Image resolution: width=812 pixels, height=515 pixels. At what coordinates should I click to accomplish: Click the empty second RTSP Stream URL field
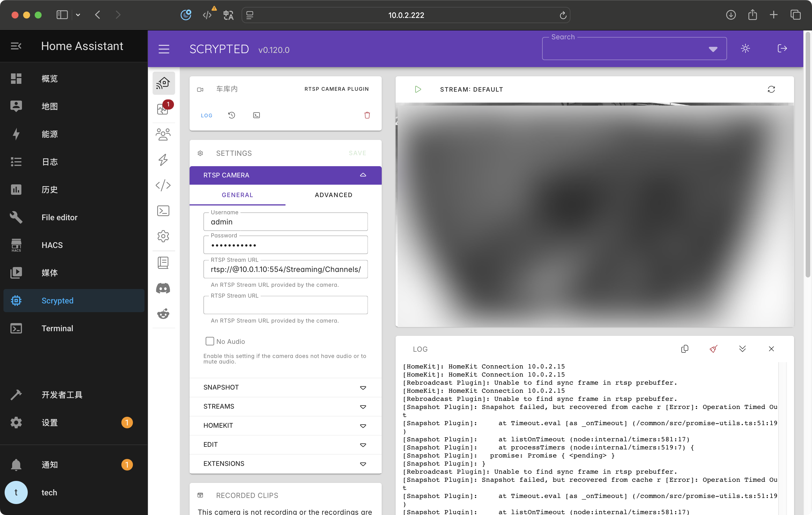point(286,305)
